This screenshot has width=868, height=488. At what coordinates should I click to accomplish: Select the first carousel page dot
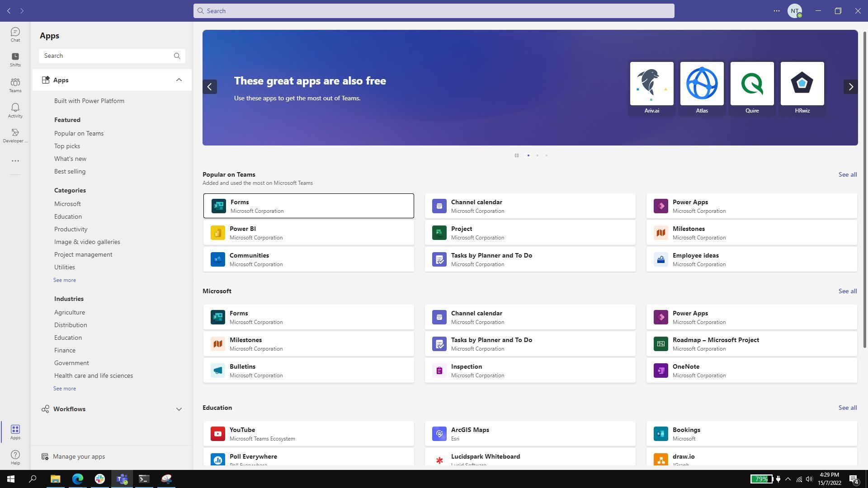click(x=528, y=155)
